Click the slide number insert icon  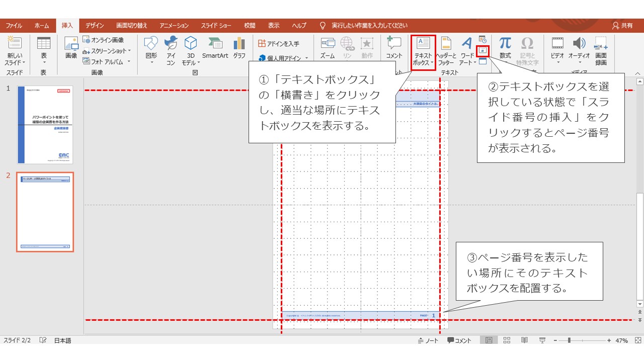pos(482,50)
